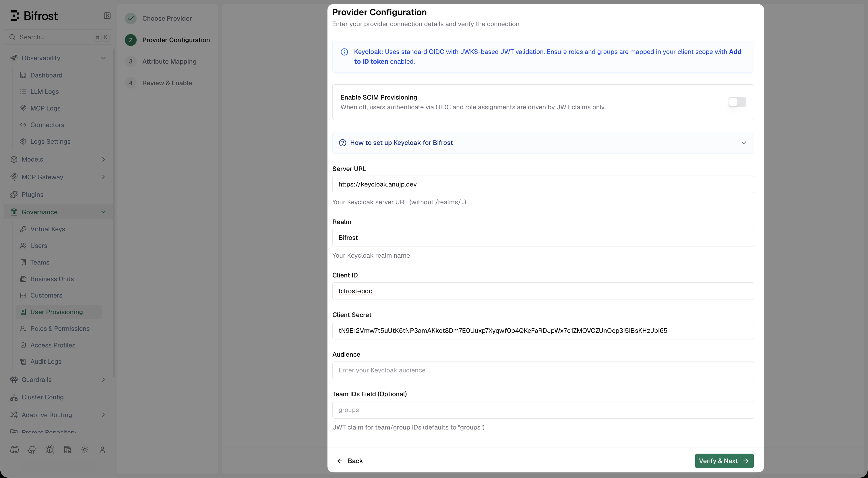The height and width of the screenshot is (478, 868).
Task: Collapse the Governance section chevron
Action: click(x=103, y=212)
